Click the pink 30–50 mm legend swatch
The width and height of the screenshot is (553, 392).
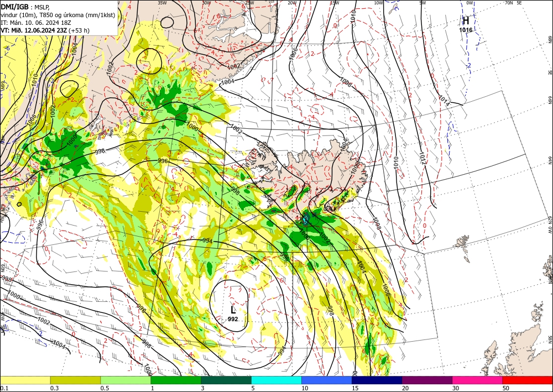coord(478,380)
